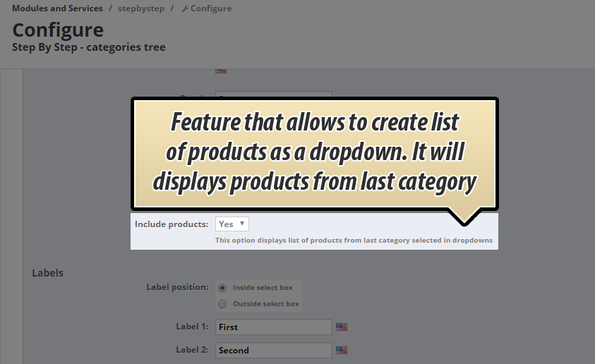Click the partially visible flag icon below the header

point(221,71)
